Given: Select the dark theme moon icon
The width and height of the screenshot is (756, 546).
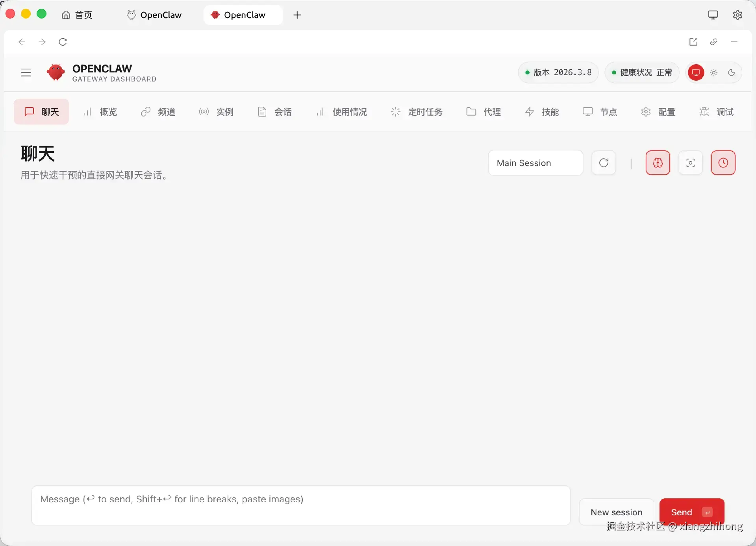Looking at the screenshot, I should pyautogui.click(x=731, y=72).
